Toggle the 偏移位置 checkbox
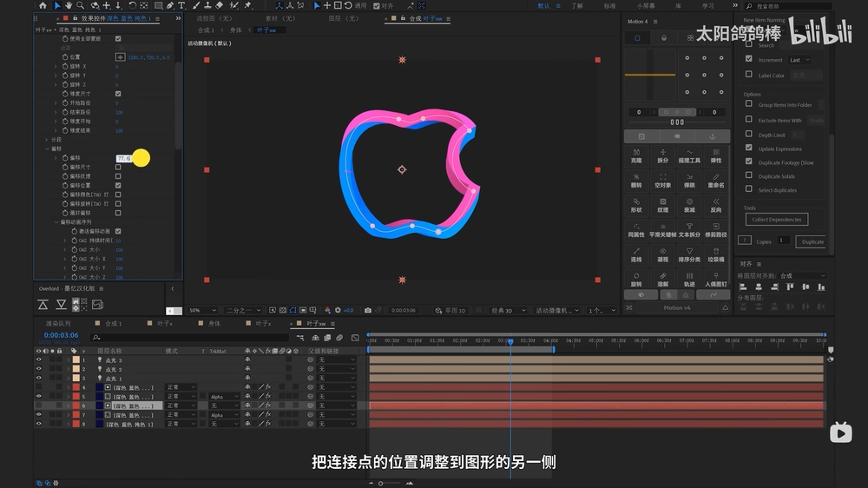This screenshot has width=868, height=488. click(x=118, y=185)
